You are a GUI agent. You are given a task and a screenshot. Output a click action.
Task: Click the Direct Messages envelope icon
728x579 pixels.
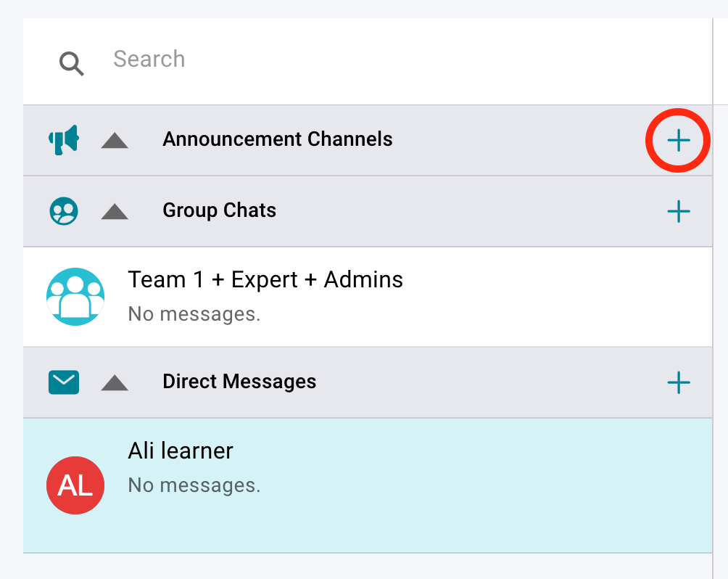pos(64,382)
